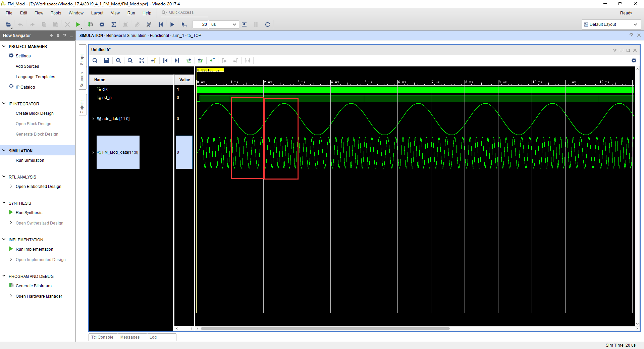Switch to the Tcl Console tab
Viewport: 644px width, 349px height.
click(x=102, y=337)
